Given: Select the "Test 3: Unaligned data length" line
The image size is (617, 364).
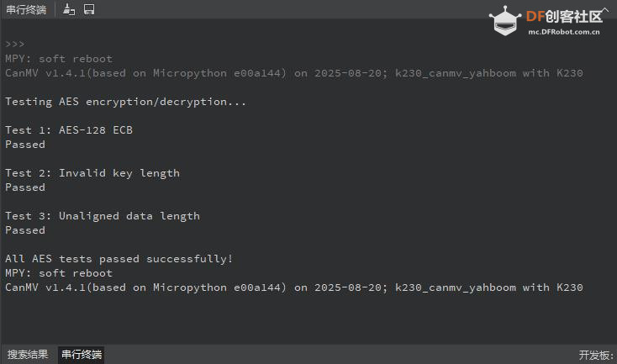Looking at the screenshot, I should [x=103, y=216].
